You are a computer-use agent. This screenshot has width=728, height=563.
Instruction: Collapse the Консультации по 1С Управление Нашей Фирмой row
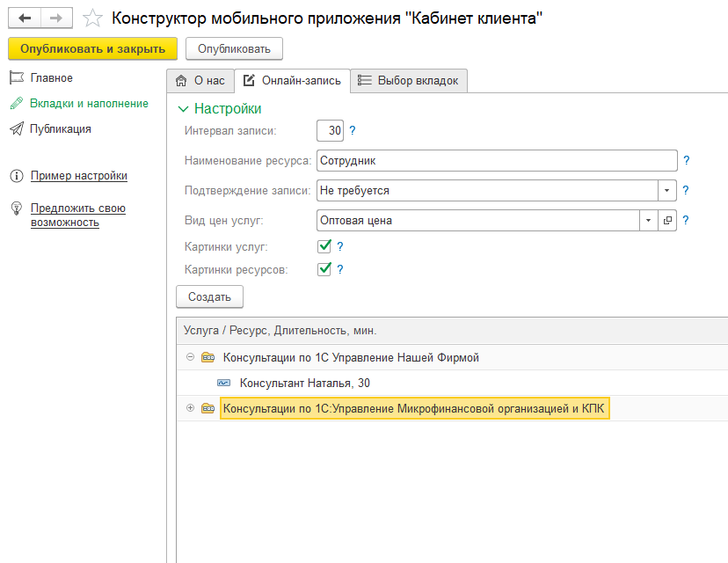click(x=190, y=357)
